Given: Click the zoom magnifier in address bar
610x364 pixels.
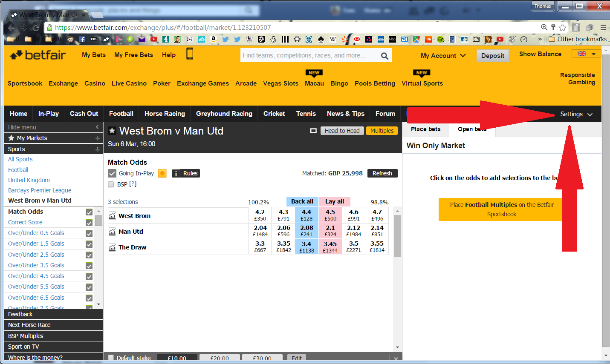Looking at the screenshot, I should (x=544, y=27).
